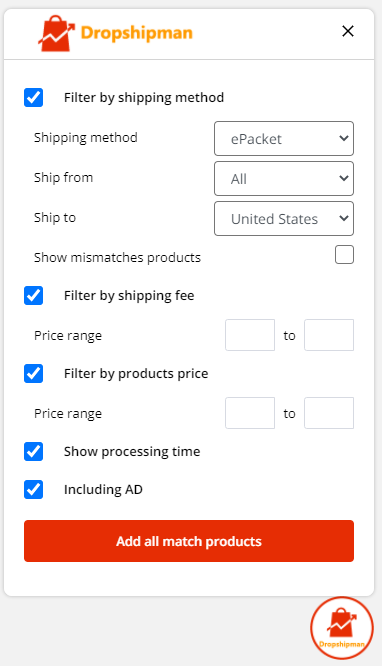Image resolution: width=382 pixels, height=666 pixels.
Task: Uncheck Filter by shipping fee
Action: [34, 296]
